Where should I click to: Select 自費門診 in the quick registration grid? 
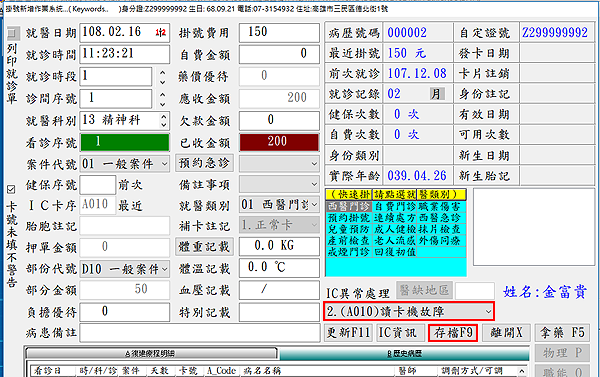[x=395, y=206]
